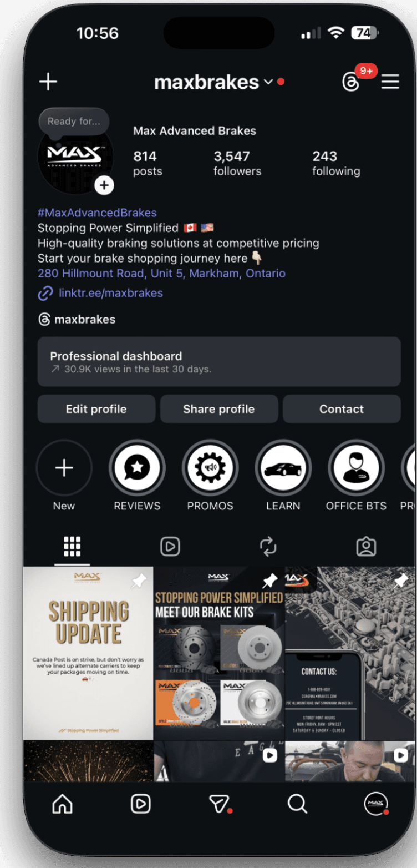Viewport: 417px width, 868px height.
Task: Switch to the Reels tab
Action: (170, 547)
